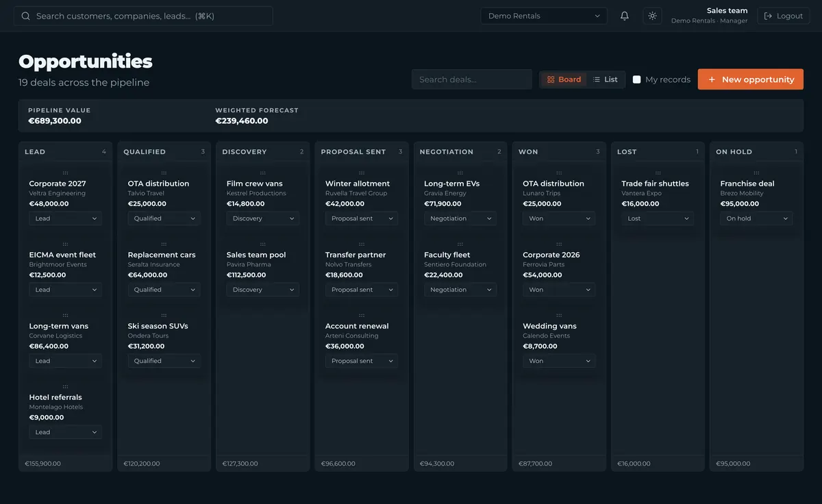Screen dimensions: 822x504
Task: Click the search magnifier icon in top bar
Action: pyautogui.click(x=26, y=16)
